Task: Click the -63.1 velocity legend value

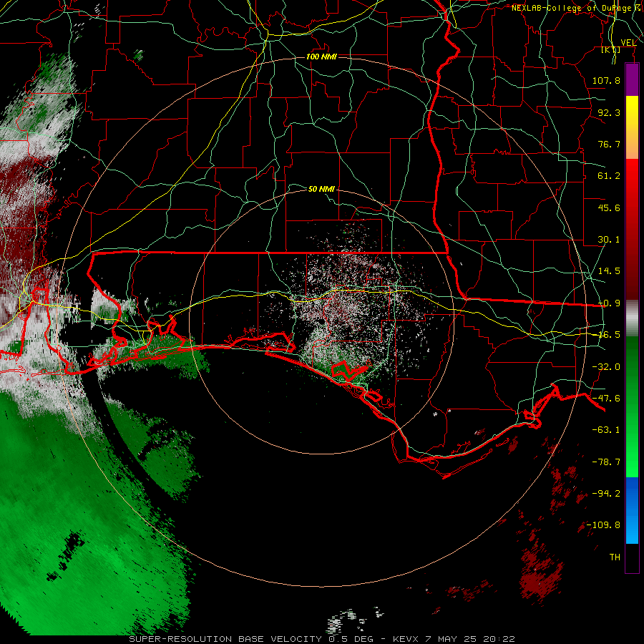Action: [606, 430]
